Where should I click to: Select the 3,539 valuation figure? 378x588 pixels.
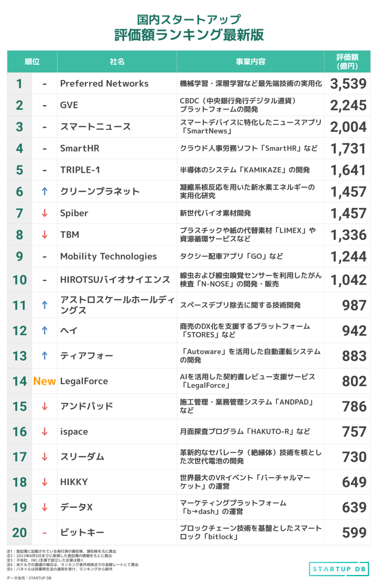(x=348, y=84)
